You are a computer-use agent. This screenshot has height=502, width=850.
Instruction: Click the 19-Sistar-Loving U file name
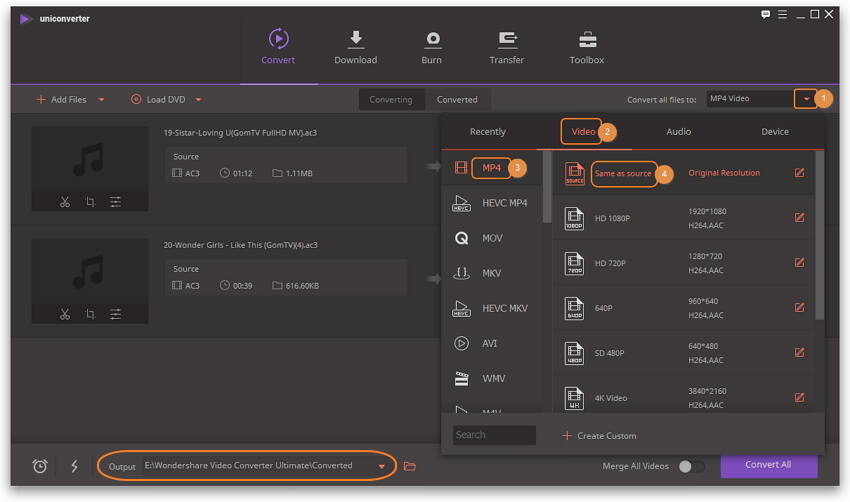pyautogui.click(x=240, y=133)
